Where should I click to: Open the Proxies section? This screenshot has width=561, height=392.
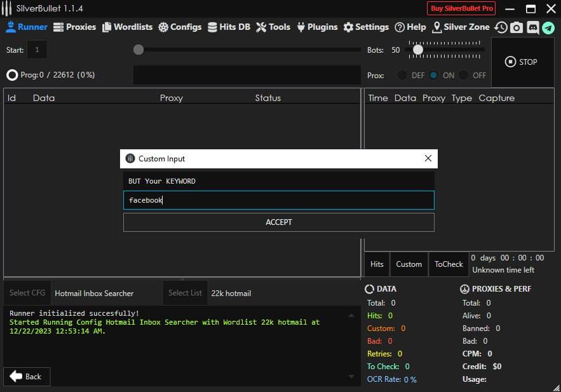point(74,27)
